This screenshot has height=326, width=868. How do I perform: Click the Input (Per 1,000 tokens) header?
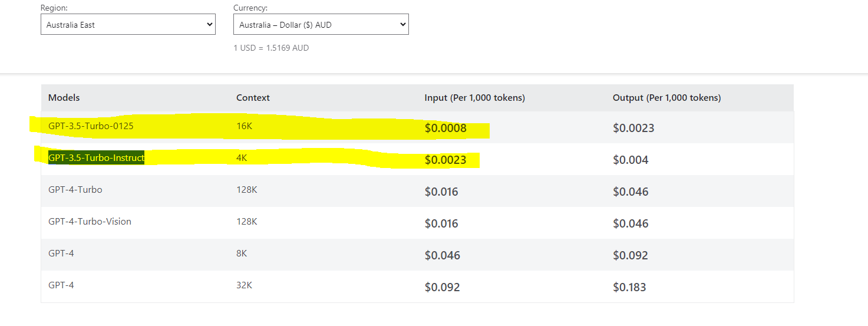pyautogui.click(x=474, y=98)
